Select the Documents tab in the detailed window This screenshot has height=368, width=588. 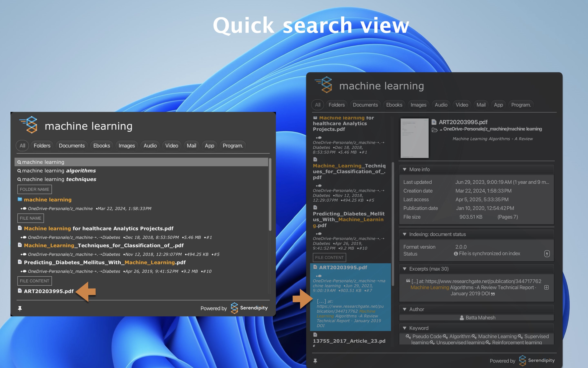pos(365,105)
